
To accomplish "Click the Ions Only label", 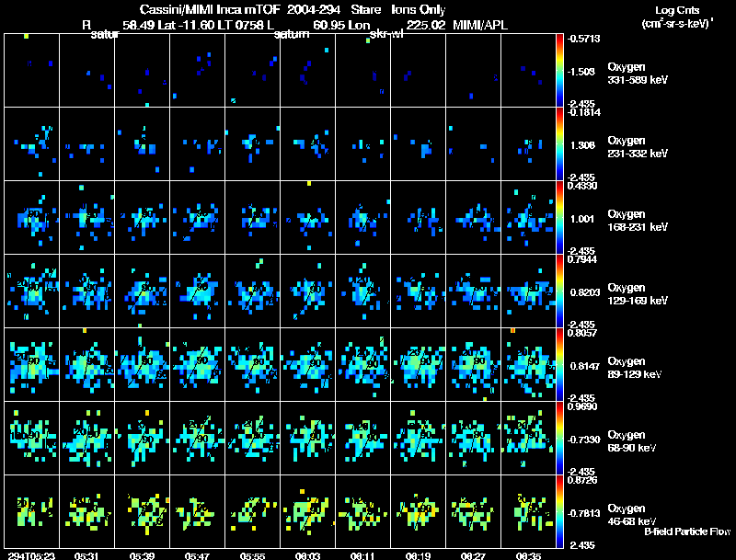I will pyautogui.click(x=419, y=10).
